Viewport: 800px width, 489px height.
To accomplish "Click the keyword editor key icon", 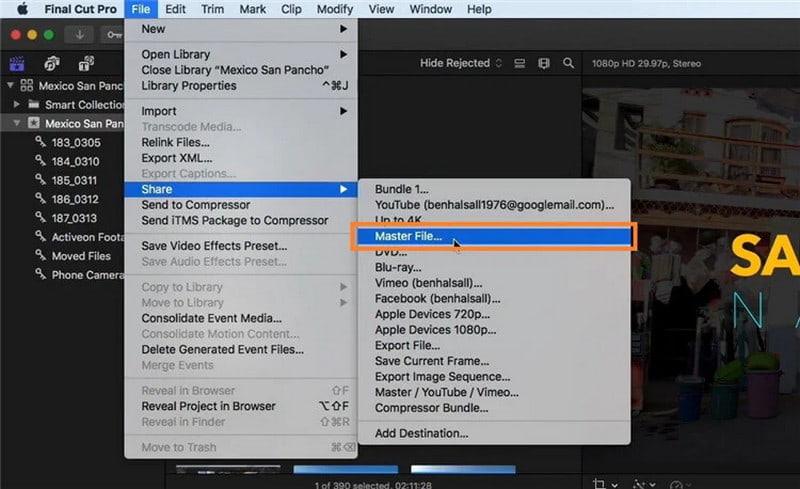I will (114, 35).
